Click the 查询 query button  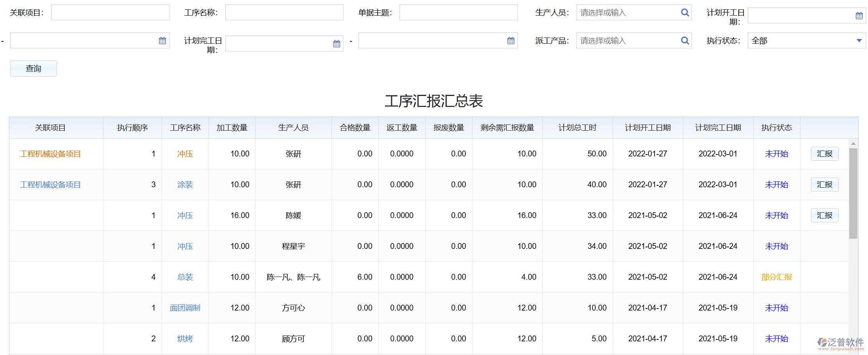coord(33,68)
